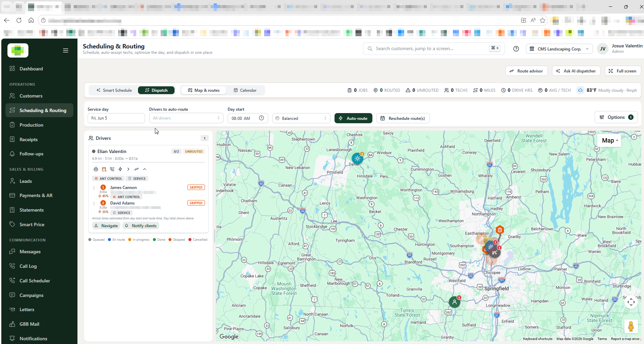The image size is (644, 344).
Task: Click SKIPPED badge on David Adams stop
Action: click(196, 203)
